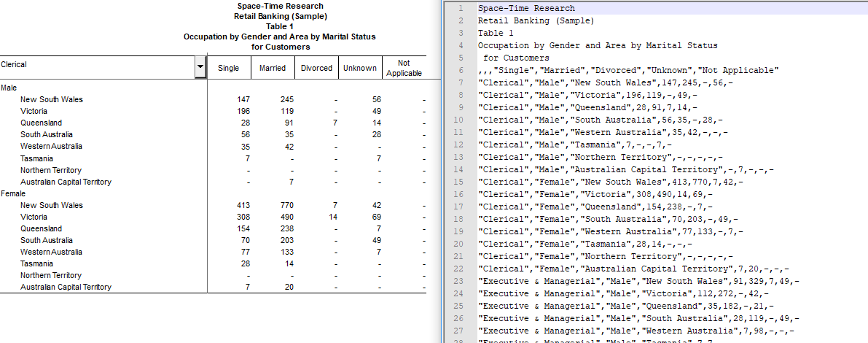Click Queensland row under Male
868x343 pixels.
41,123
